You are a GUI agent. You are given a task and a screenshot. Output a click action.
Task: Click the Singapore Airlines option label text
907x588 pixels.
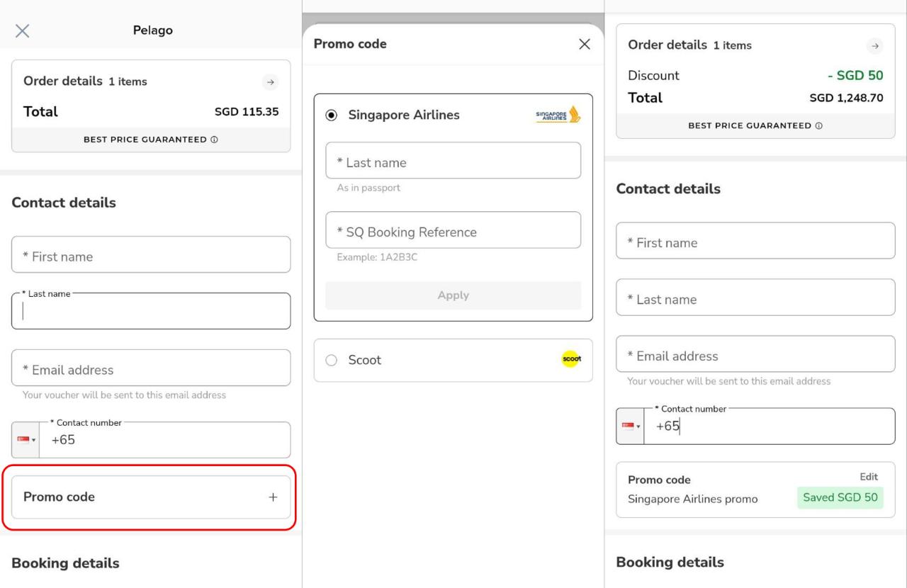pyautogui.click(x=403, y=115)
